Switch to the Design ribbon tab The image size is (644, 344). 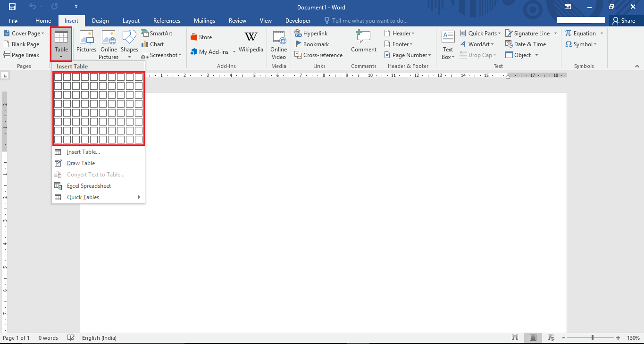100,21
